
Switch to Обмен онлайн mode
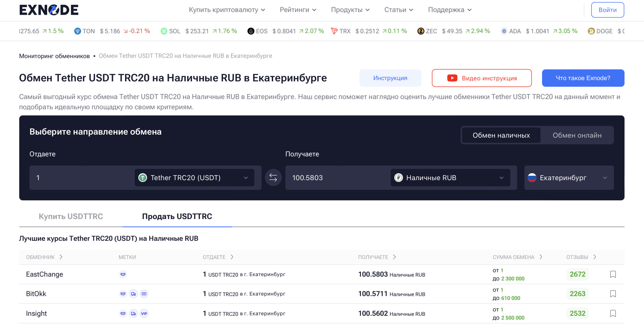577,135
